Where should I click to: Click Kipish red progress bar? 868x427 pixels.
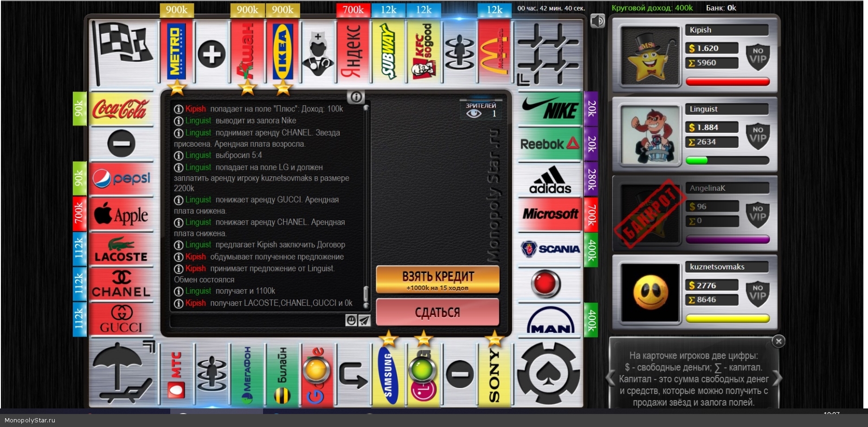(727, 82)
